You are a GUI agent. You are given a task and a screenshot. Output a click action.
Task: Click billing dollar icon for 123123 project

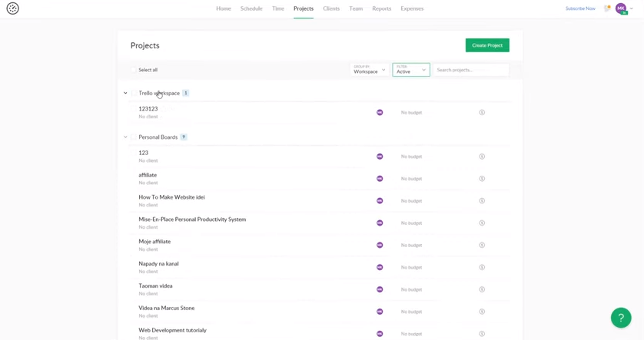482,113
